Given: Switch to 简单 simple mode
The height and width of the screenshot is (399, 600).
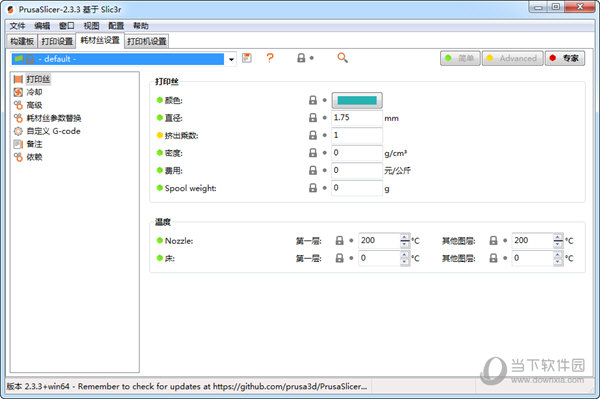Looking at the screenshot, I should tap(460, 59).
